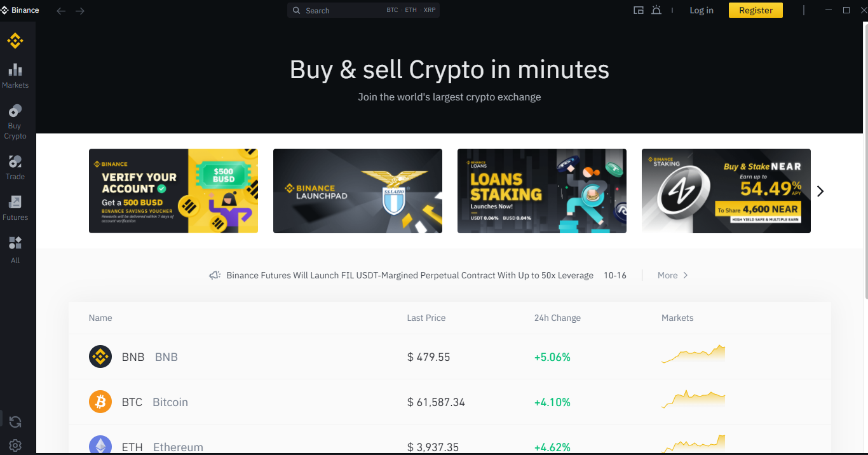The height and width of the screenshot is (455, 868).
Task: Click the yellow Register button
Action: tap(756, 10)
